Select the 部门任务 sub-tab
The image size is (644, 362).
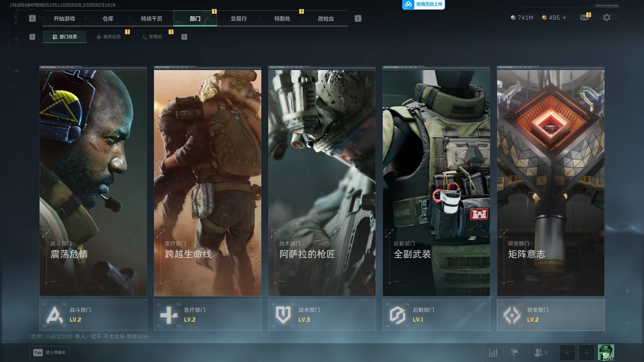point(65,37)
